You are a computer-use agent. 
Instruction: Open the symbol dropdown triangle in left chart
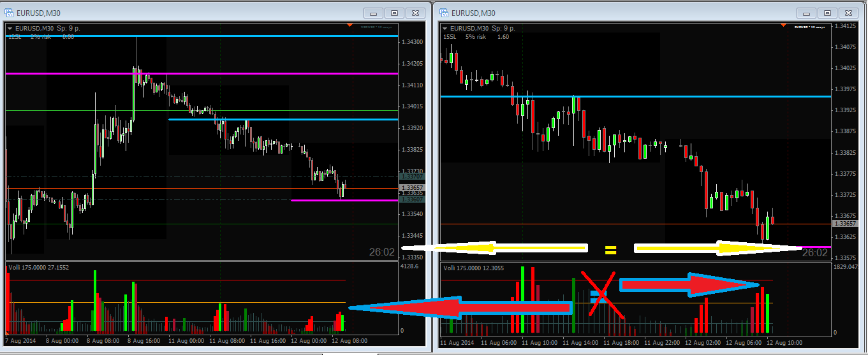tap(10, 27)
